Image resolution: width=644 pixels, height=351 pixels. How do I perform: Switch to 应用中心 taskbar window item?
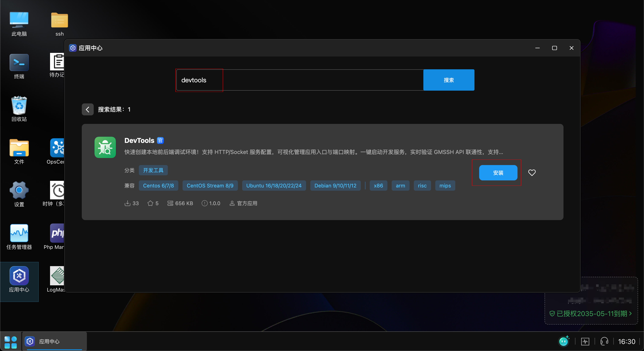coord(55,341)
